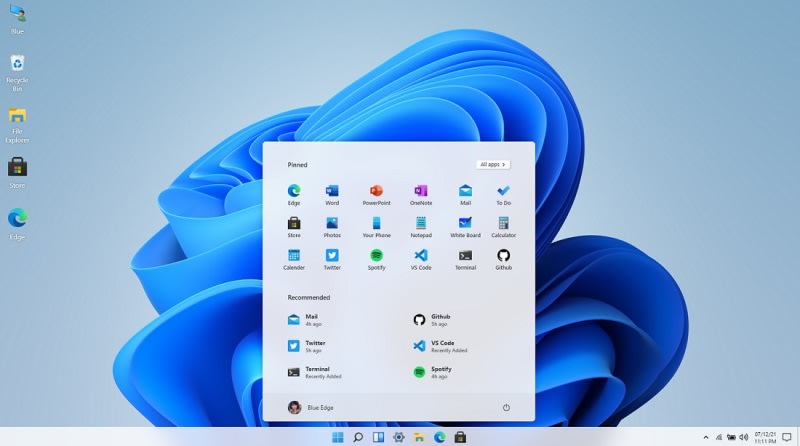800x446 pixels.
Task: Open the taskbar Search icon
Action: pyautogui.click(x=358, y=437)
